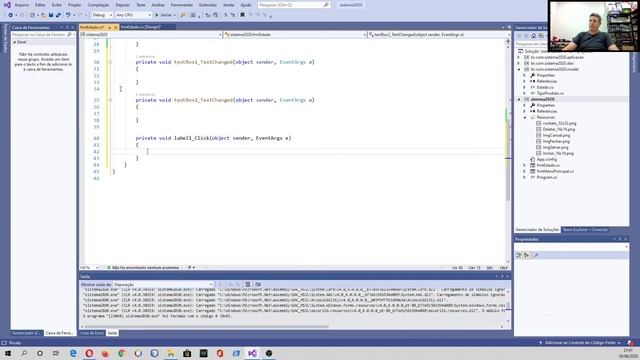Collapse the Resources folder
This screenshot has height=360, width=640.
(525, 118)
